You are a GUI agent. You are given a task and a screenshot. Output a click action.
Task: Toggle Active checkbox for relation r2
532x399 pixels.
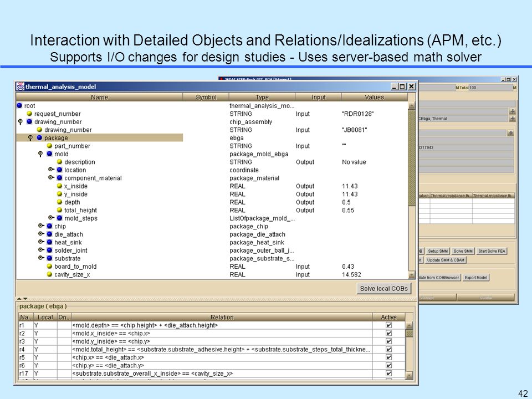389,333
